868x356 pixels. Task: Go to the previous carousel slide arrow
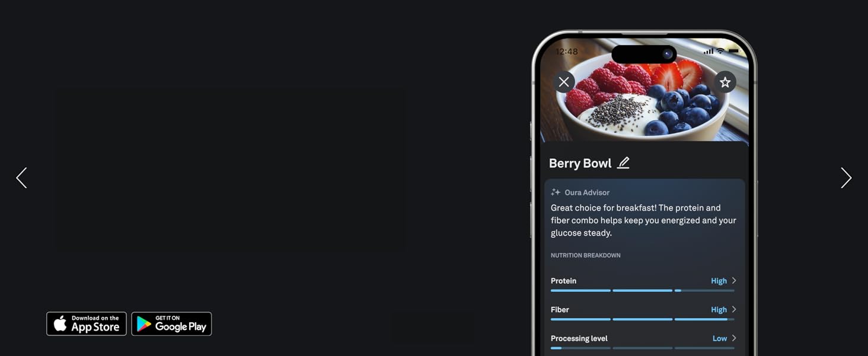[21, 178]
